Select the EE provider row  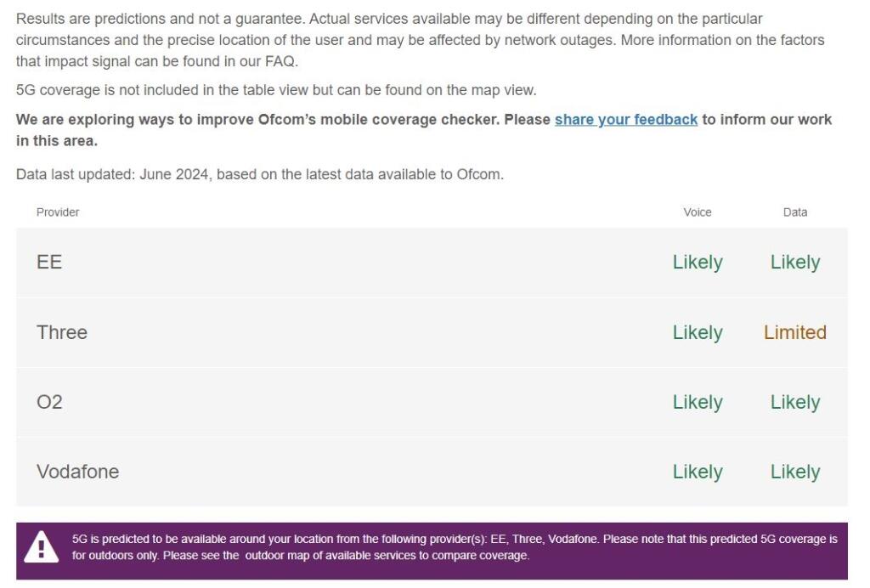click(432, 263)
